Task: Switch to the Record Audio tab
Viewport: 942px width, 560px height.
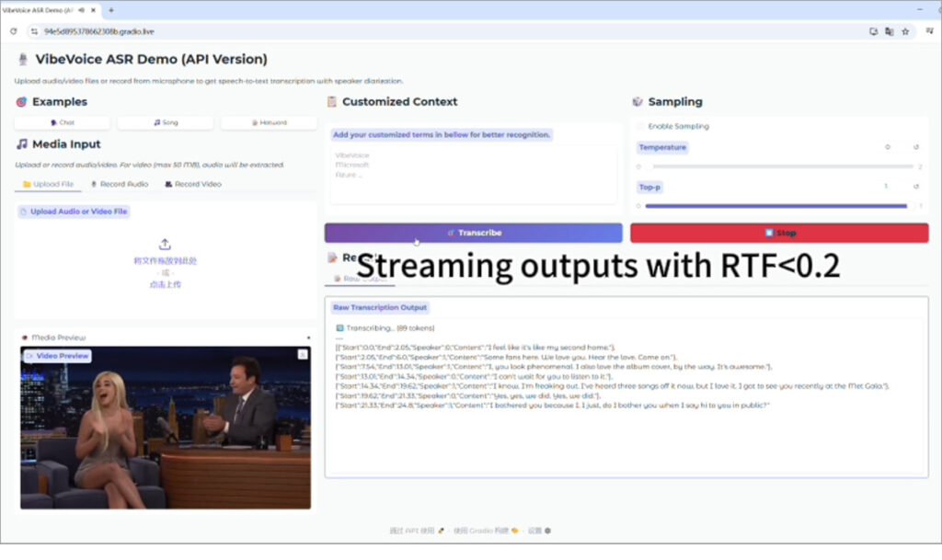Action: coord(120,184)
